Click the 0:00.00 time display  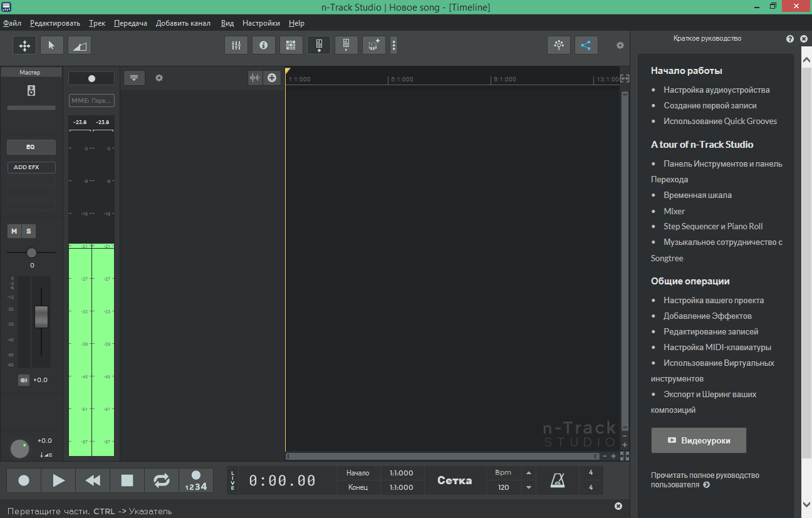283,480
